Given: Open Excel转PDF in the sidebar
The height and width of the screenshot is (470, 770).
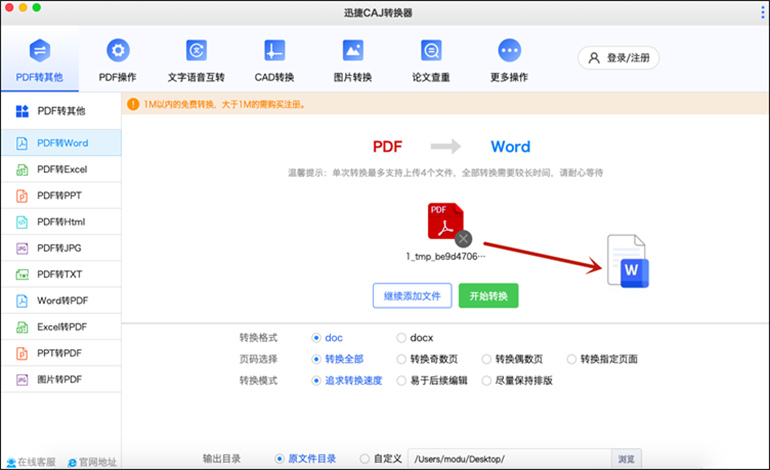Looking at the screenshot, I should (61, 327).
